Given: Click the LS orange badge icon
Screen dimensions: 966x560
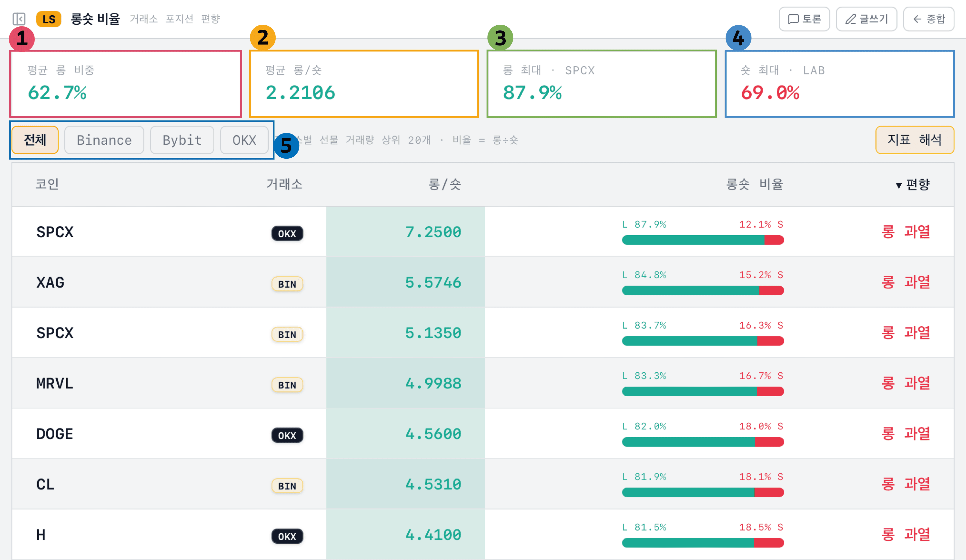Looking at the screenshot, I should click(49, 19).
